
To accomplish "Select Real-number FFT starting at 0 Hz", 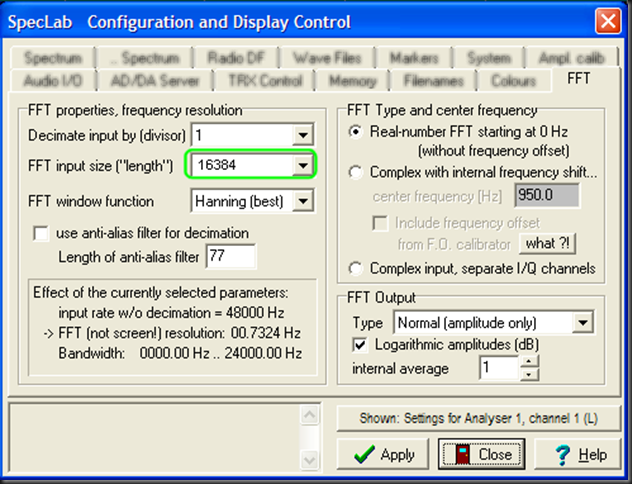I will click(x=356, y=132).
